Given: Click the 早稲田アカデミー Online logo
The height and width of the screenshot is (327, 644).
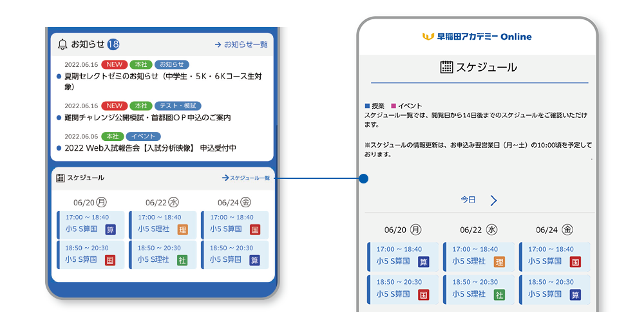Looking at the screenshot, I should pyautogui.click(x=477, y=37).
